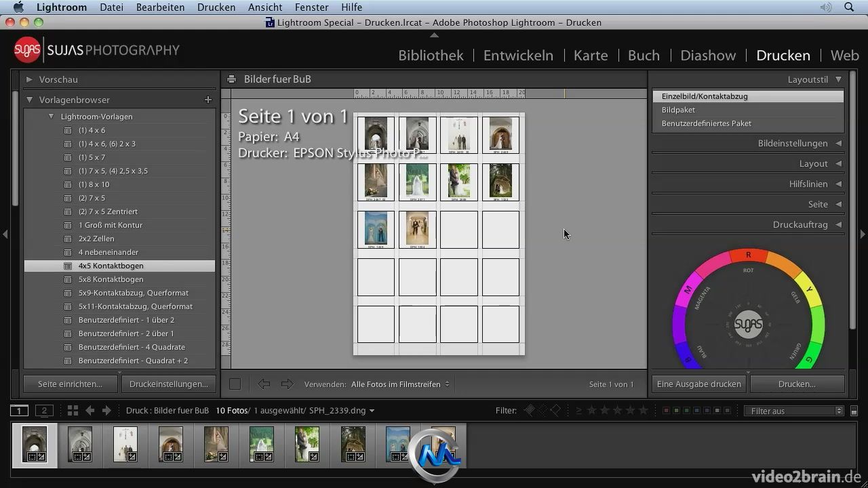The width and height of the screenshot is (868, 488).
Task: Open the Fenster menu
Action: pos(312,7)
